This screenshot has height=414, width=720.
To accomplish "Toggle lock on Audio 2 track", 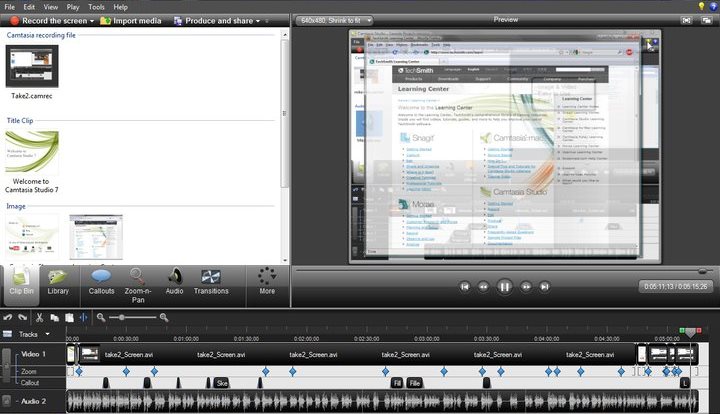I will tap(6, 400).
